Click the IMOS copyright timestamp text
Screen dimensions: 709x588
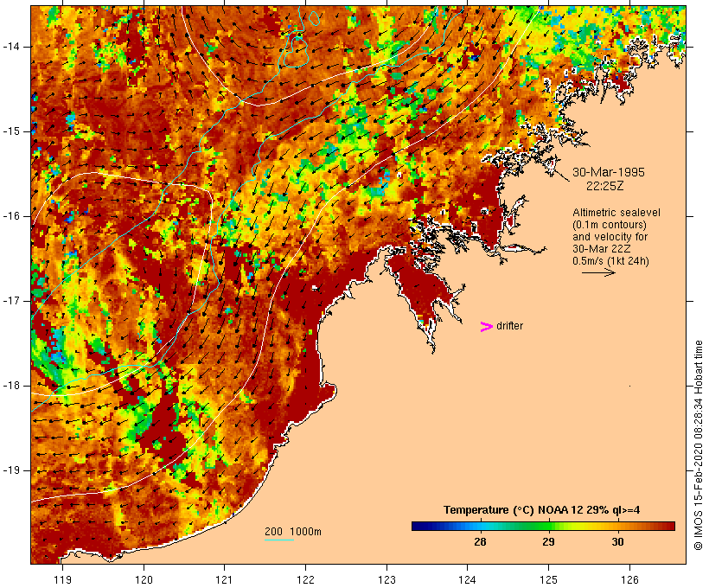[698, 445]
